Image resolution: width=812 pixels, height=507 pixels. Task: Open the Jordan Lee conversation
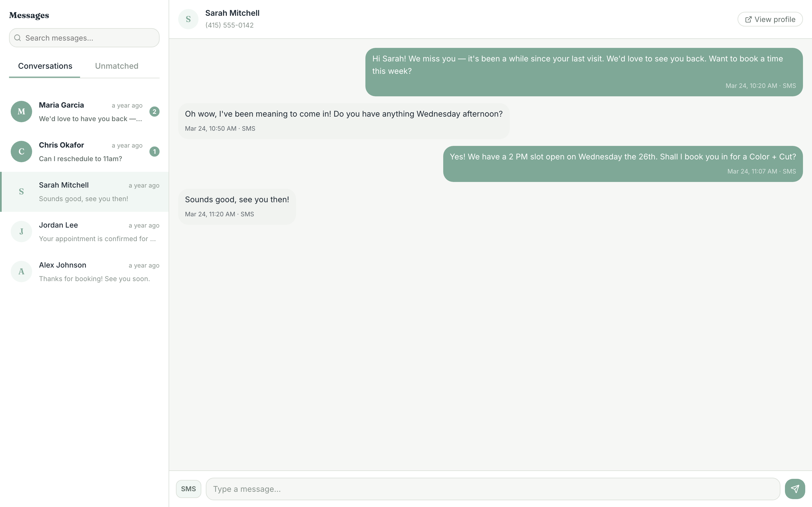tap(84, 231)
